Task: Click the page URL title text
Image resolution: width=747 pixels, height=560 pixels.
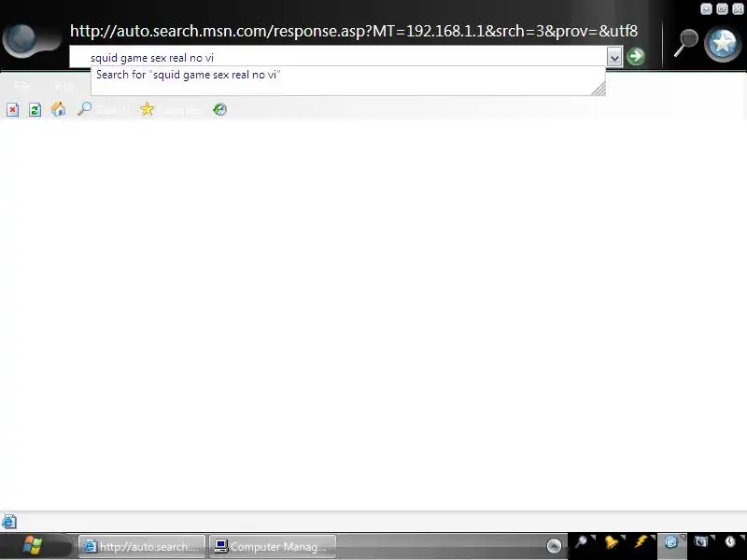Action: (354, 31)
